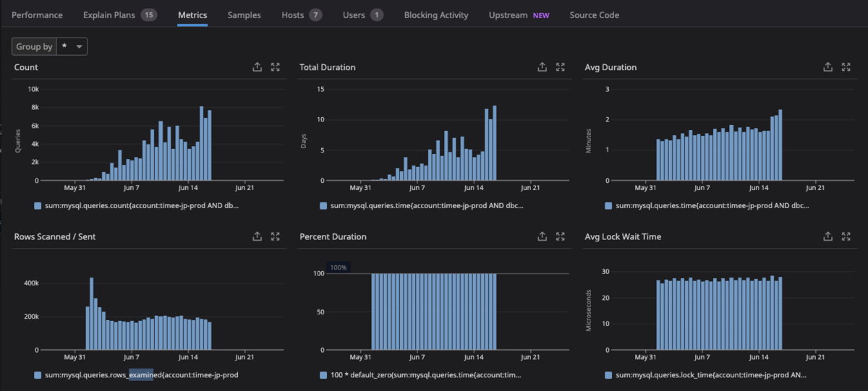
Task: Click the 100% marker on Percent Duration
Action: click(338, 267)
